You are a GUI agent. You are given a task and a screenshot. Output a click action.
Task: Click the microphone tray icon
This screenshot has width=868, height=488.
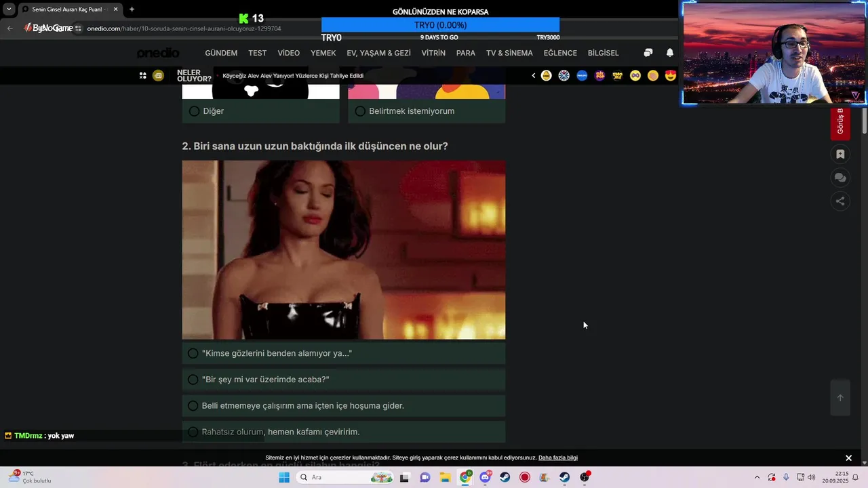(786, 477)
